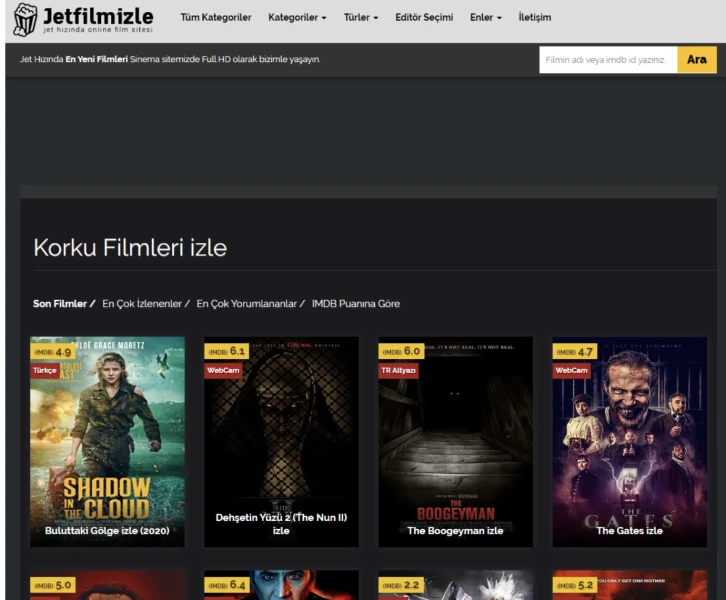Click the film name or IMDB search field
Screen dimensions: 726x600
click(607, 60)
